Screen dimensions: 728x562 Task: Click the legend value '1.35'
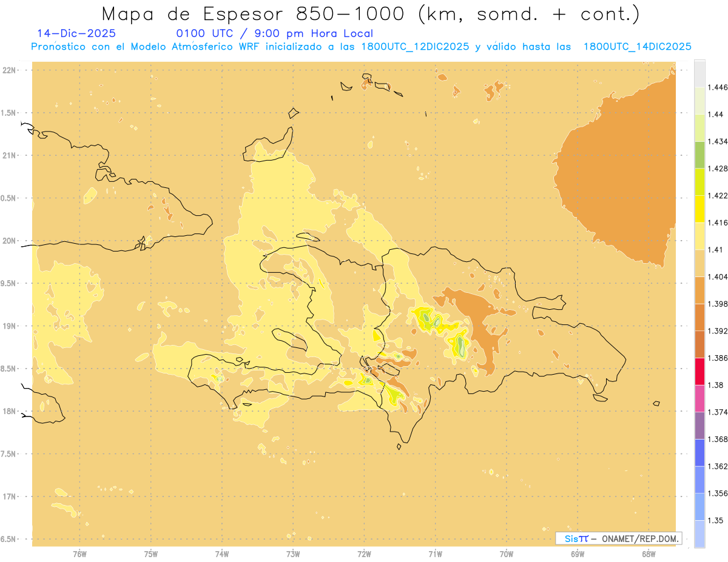coord(715,520)
